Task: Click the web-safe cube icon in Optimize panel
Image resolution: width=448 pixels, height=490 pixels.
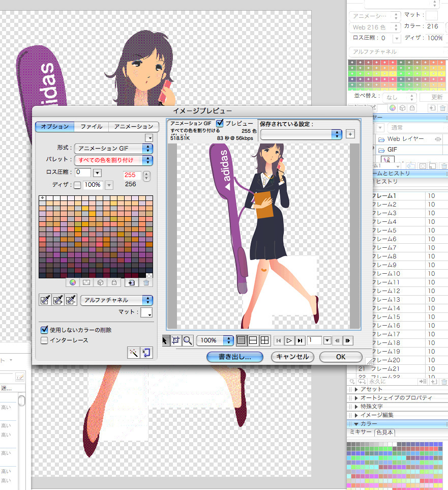Action: tap(402, 108)
